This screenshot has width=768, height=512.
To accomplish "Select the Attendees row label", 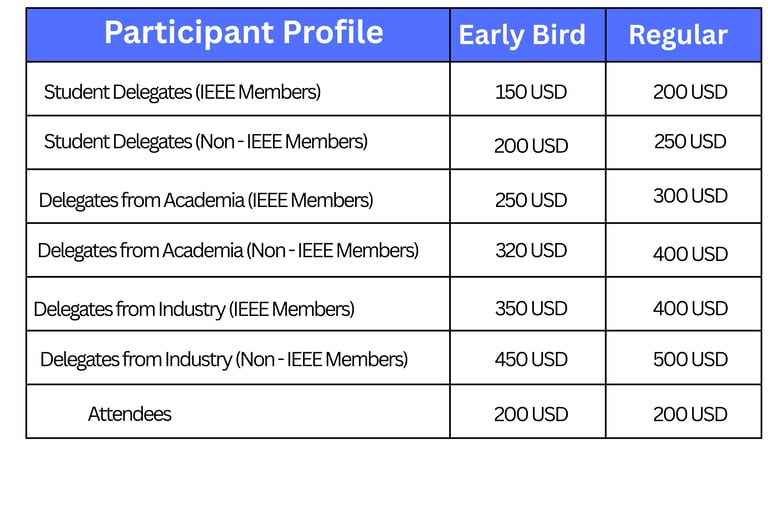I will tap(130, 414).
